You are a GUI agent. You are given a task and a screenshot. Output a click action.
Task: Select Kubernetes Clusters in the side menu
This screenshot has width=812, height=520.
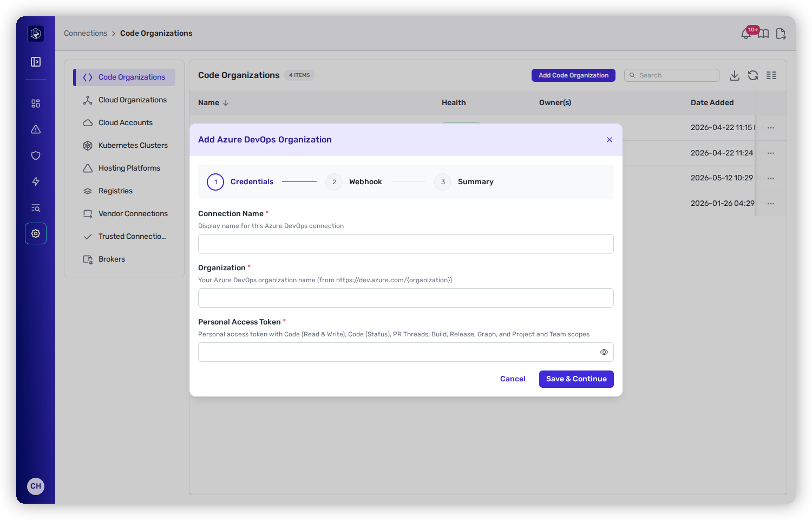(125, 145)
